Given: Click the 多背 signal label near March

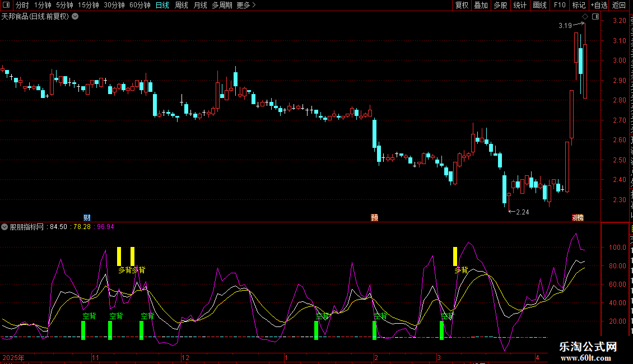Looking at the screenshot, I should coord(461,270).
